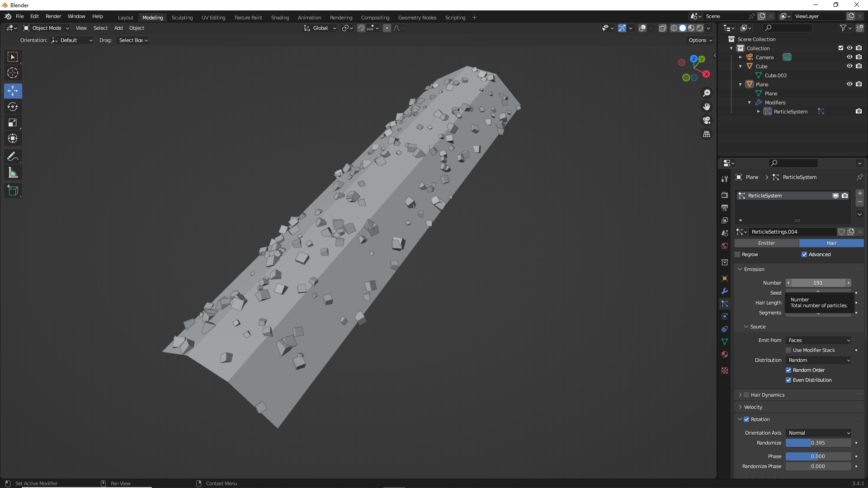Switch to orthographic grid view icon
Viewport: 868px width, 488px height.
707,134
